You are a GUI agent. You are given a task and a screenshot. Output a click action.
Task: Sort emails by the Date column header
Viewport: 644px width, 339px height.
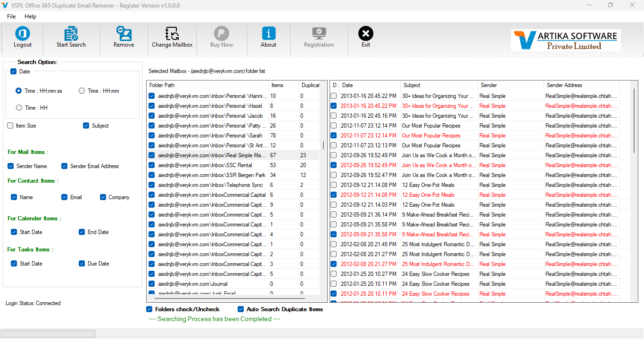point(370,85)
